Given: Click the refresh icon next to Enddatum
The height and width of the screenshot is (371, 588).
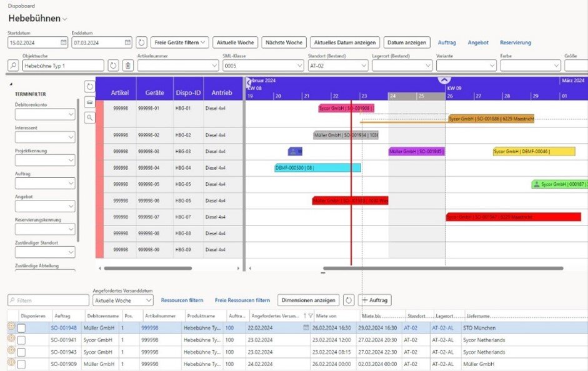Looking at the screenshot, I should pos(142,42).
